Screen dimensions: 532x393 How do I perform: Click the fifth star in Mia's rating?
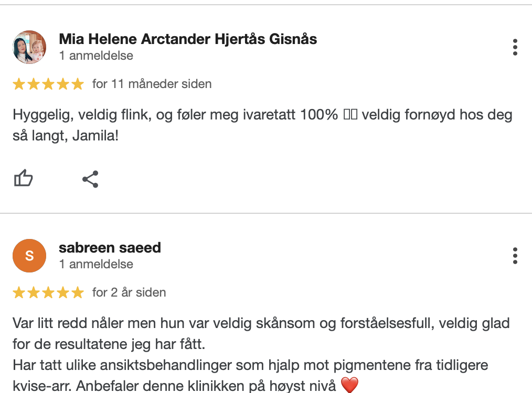pyautogui.click(x=78, y=84)
